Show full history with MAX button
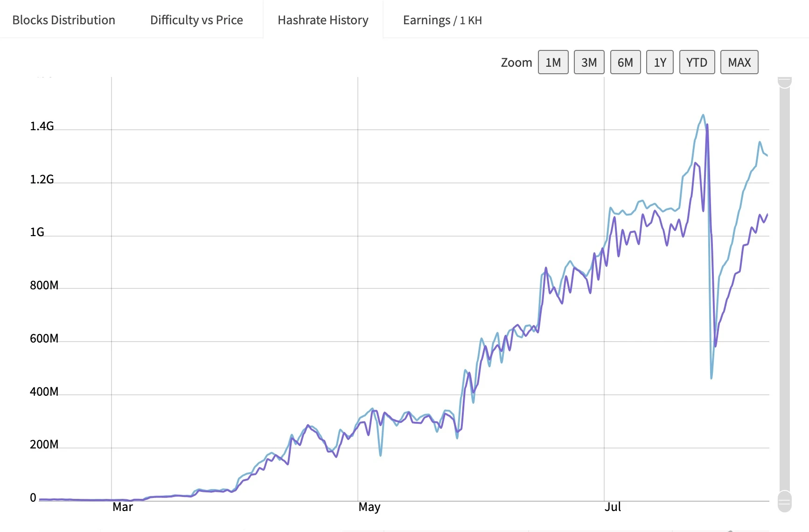 coord(739,62)
